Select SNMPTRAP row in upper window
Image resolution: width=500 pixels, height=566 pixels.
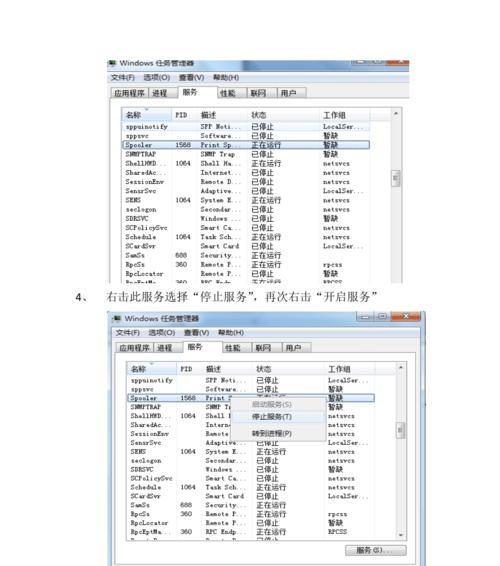246,154
